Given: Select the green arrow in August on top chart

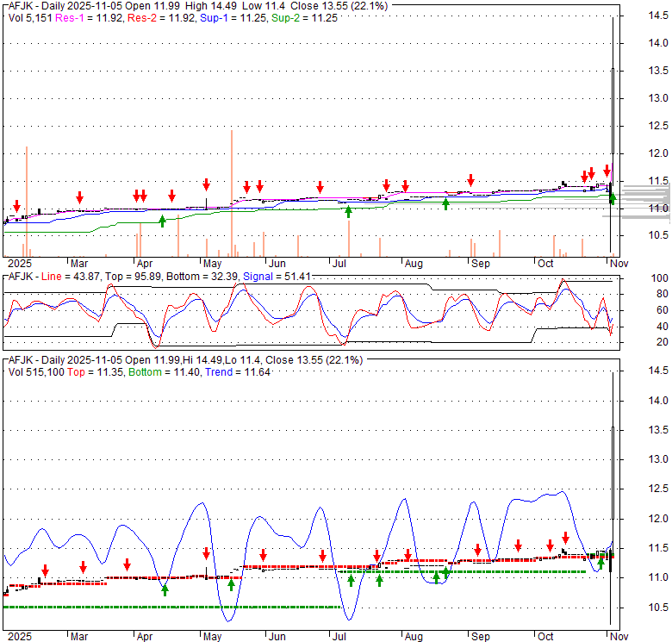Looking at the screenshot, I should [x=445, y=203].
